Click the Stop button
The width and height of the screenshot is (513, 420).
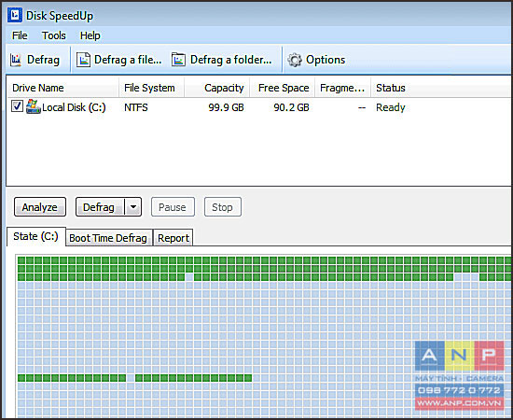[223, 207]
